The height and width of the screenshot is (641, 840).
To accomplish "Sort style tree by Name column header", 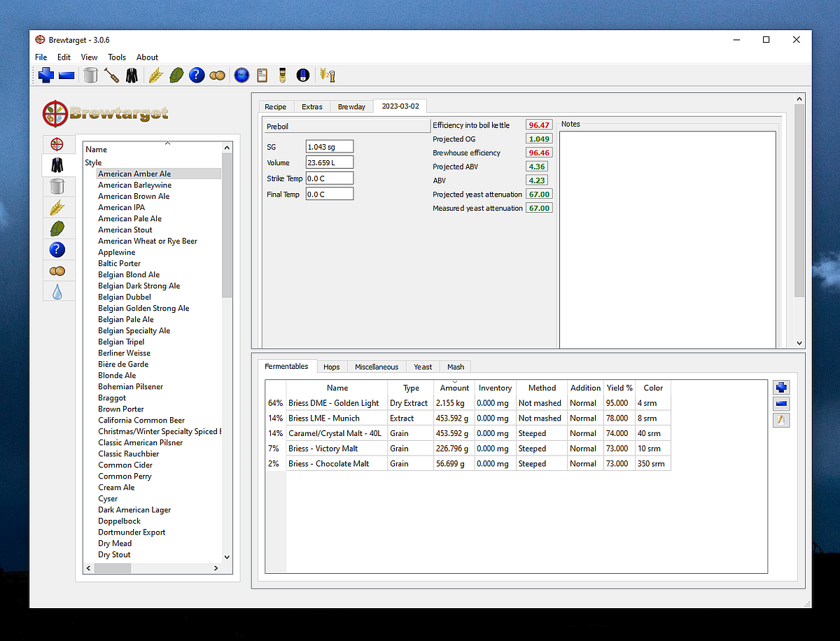I will click(153, 148).
